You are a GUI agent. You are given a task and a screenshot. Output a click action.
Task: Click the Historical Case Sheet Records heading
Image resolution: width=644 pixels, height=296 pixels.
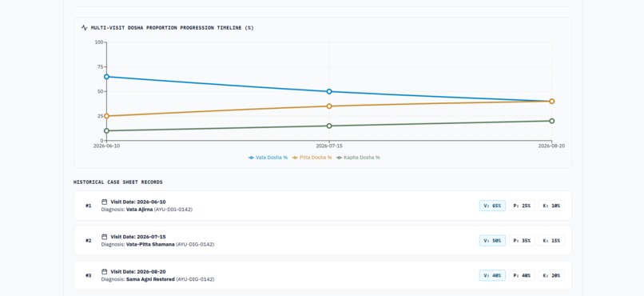tap(118, 182)
